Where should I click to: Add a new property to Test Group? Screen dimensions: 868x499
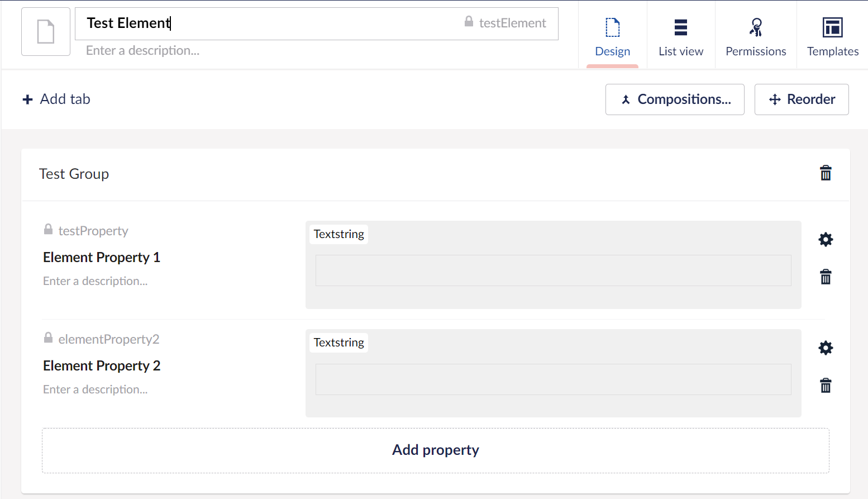tap(435, 450)
